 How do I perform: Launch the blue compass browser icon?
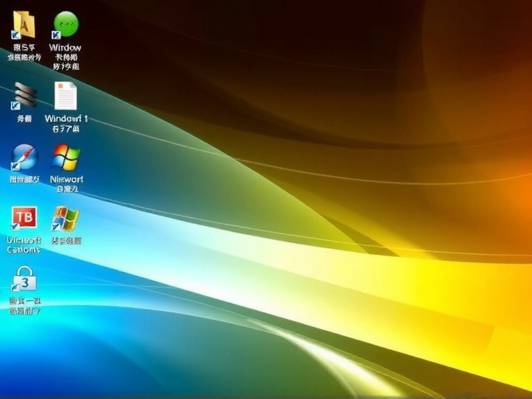click(x=25, y=158)
